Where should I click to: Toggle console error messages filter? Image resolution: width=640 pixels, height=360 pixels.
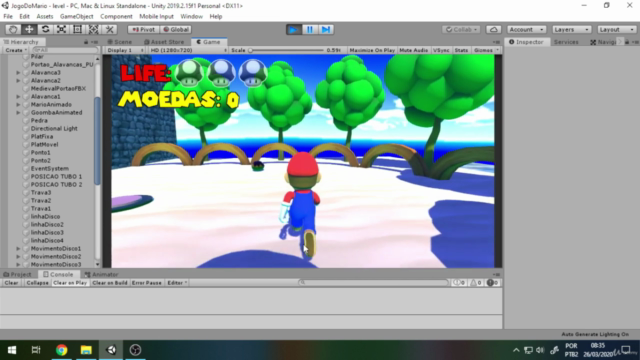493,282
